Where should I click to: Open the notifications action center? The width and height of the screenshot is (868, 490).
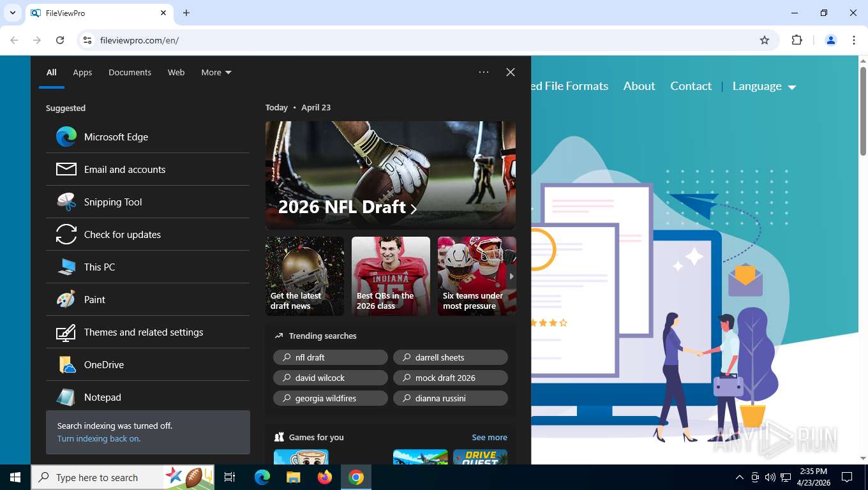(847, 477)
